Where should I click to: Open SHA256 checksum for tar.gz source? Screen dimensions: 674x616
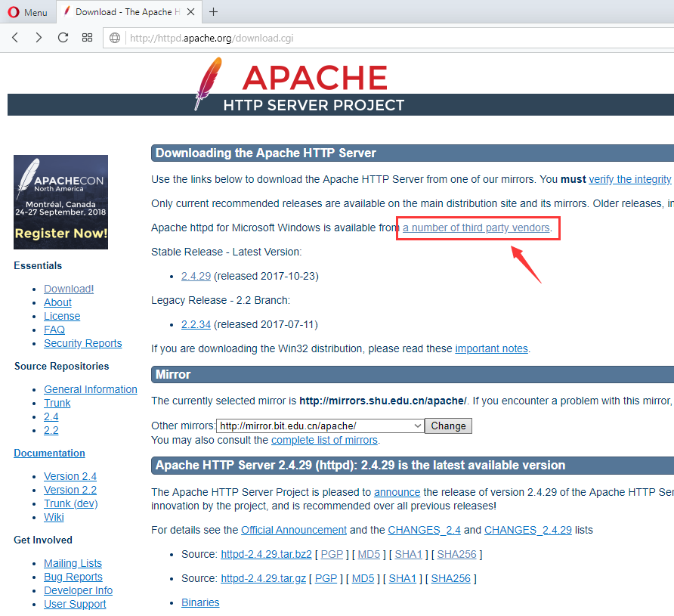[x=450, y=579]
